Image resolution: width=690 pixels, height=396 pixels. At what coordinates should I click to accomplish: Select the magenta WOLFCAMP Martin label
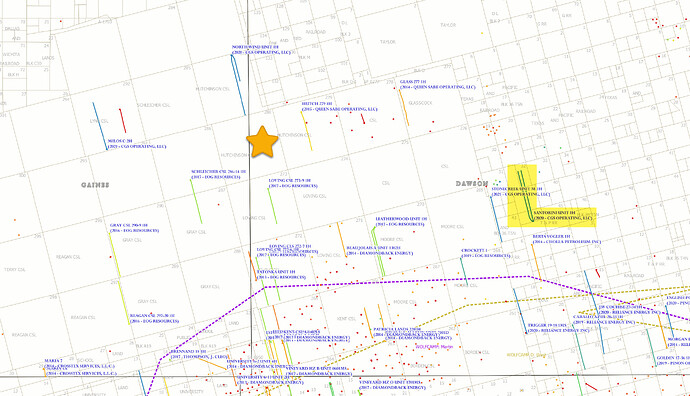click(x=434, y=347)
